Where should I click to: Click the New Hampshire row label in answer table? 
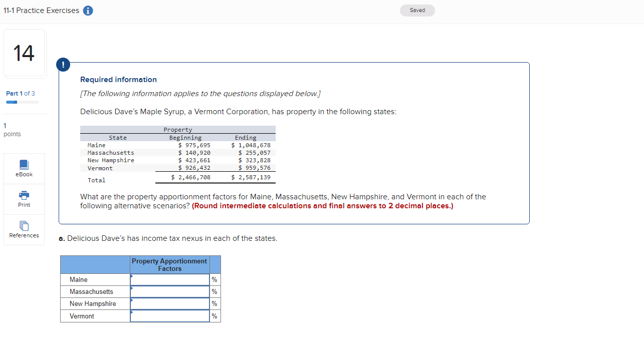tap(93, 304)
